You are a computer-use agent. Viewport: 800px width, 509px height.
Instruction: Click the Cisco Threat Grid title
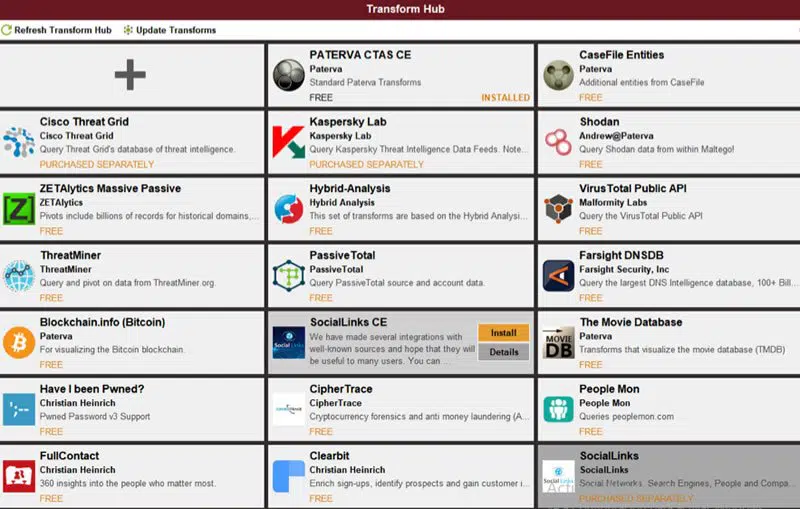pos(84,121)
